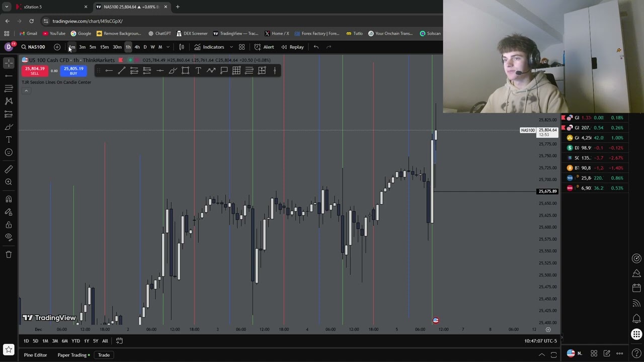Click the trash remove objects icon
This screenshot has height=362, width=644.
coord(9,254)
